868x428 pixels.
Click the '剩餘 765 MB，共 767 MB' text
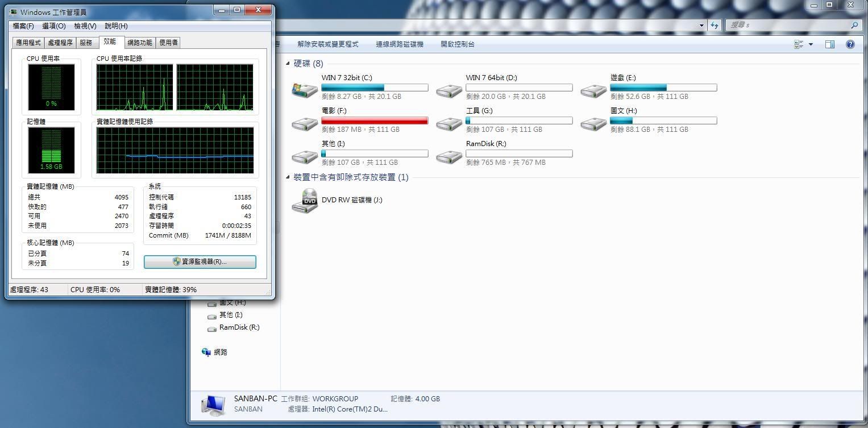pos(505,163)
